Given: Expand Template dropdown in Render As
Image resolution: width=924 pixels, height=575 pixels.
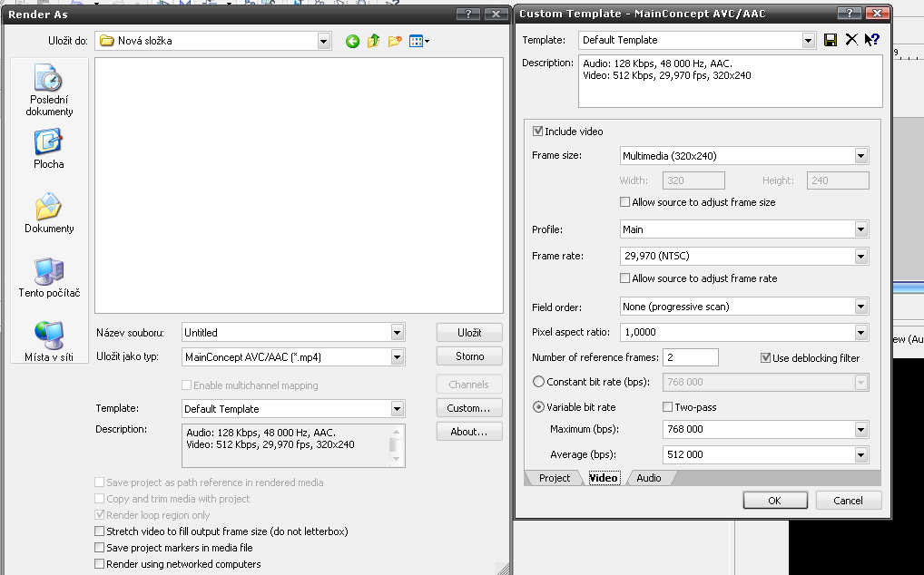Looking at the screenshot, I should pos(398,408).
